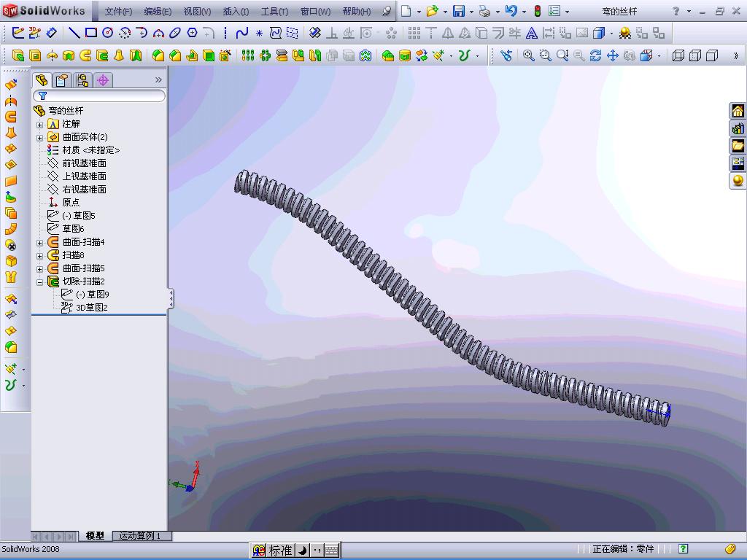Open the 插入(I) menu

pos(236,12)
